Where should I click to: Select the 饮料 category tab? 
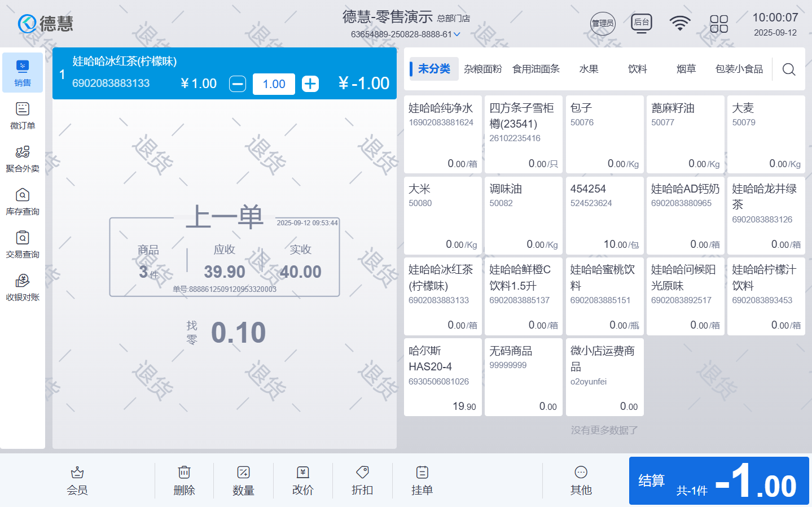(637, 69)
